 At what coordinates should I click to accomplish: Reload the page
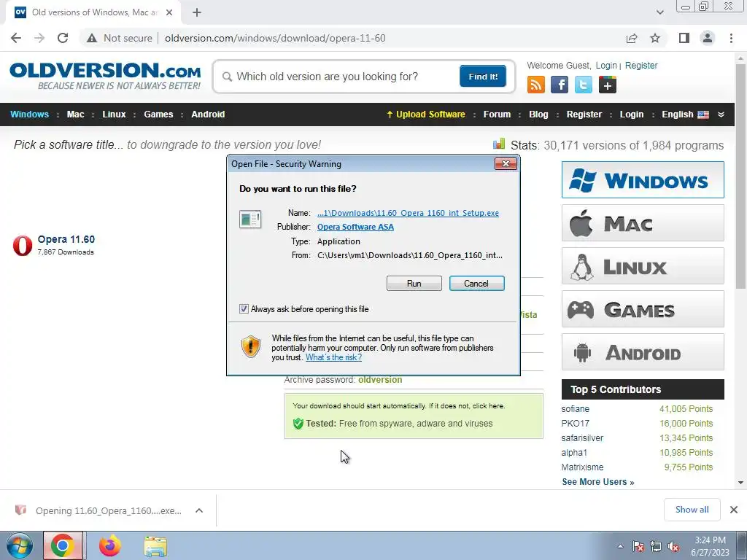[x=63, y=38]
